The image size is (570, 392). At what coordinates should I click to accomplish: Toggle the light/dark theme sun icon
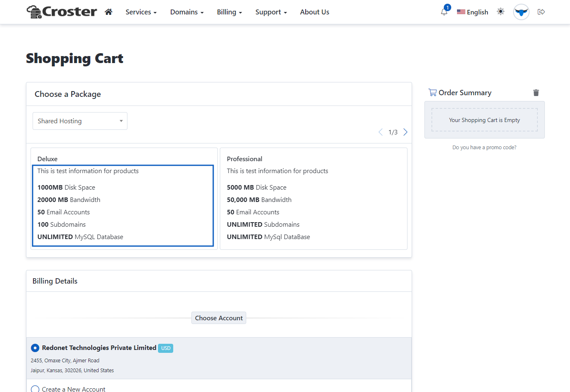click(501, 12)
